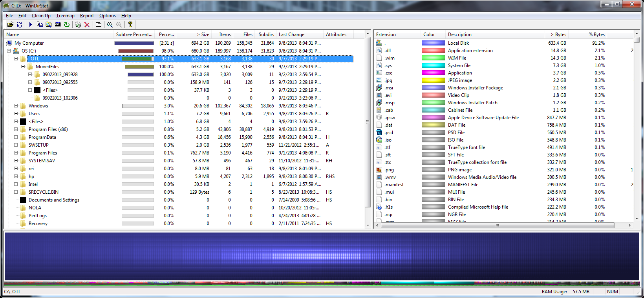The width and height of the screenshot is (644, 298).
Task: Sort by the Last Change header
Action: click(x=300, y=35)
